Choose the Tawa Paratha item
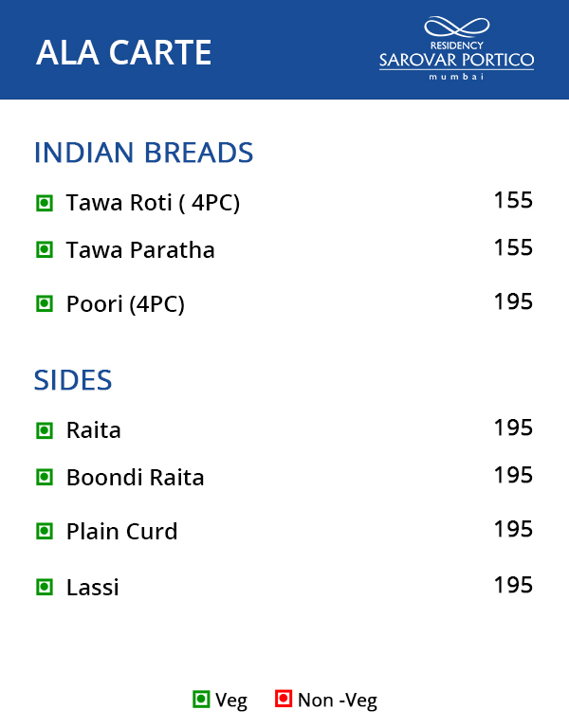 pyautogui.click(x=140, y=250)
